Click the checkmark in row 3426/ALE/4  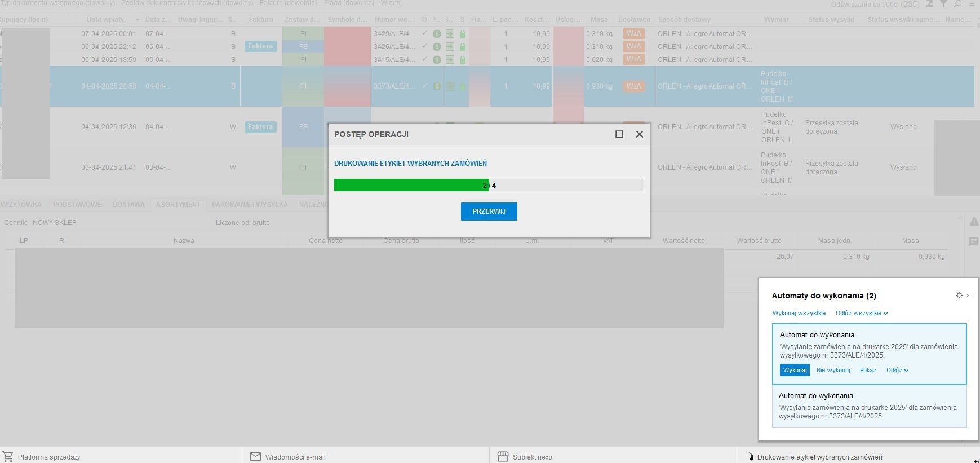[x=424, y=46]
